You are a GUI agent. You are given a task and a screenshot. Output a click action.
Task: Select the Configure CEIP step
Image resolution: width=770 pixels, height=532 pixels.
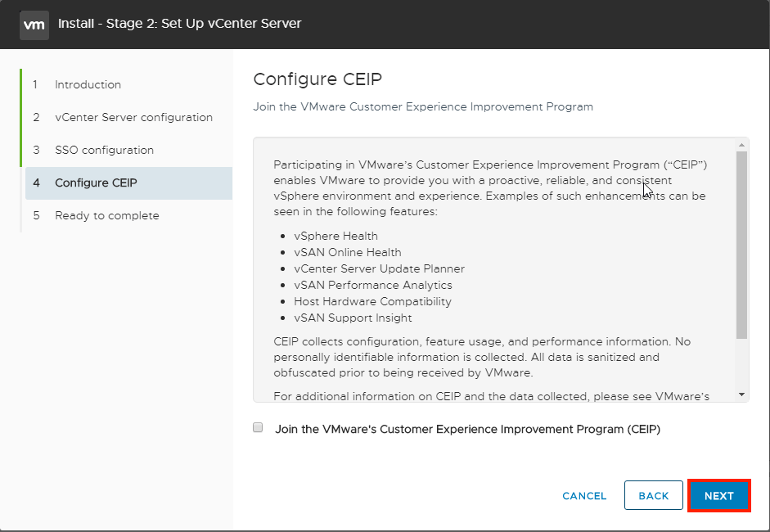[x=128, y=183]
